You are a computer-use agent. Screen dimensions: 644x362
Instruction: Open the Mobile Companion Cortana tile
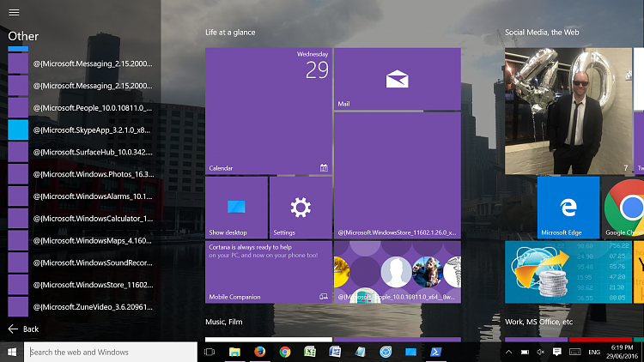[x=269, y=272]
